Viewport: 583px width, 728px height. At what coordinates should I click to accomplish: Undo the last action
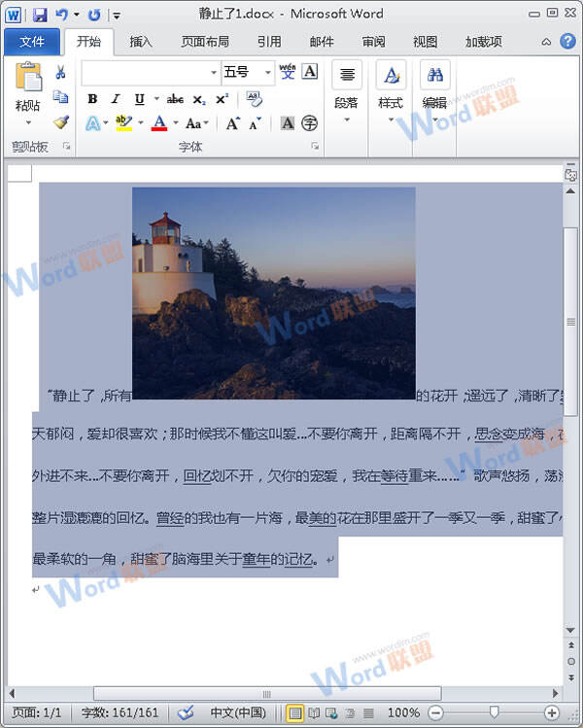point(62,15)
